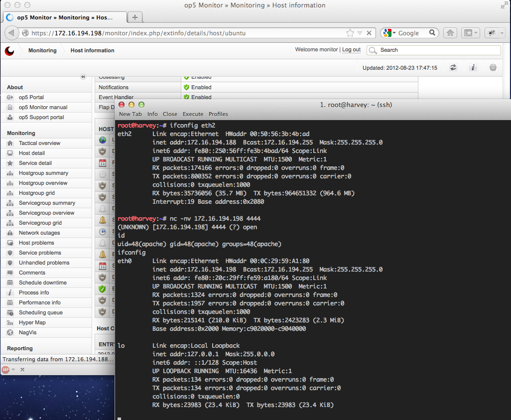
Task: Collapse the sidebar with double-arrow icon
Action: coord(83,77)
